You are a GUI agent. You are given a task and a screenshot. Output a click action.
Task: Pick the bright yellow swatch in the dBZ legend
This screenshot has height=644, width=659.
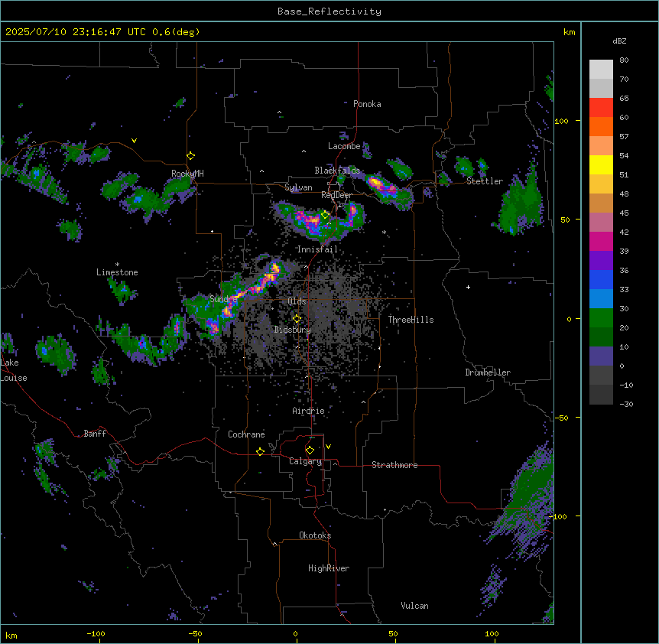(x=601, y=164)
